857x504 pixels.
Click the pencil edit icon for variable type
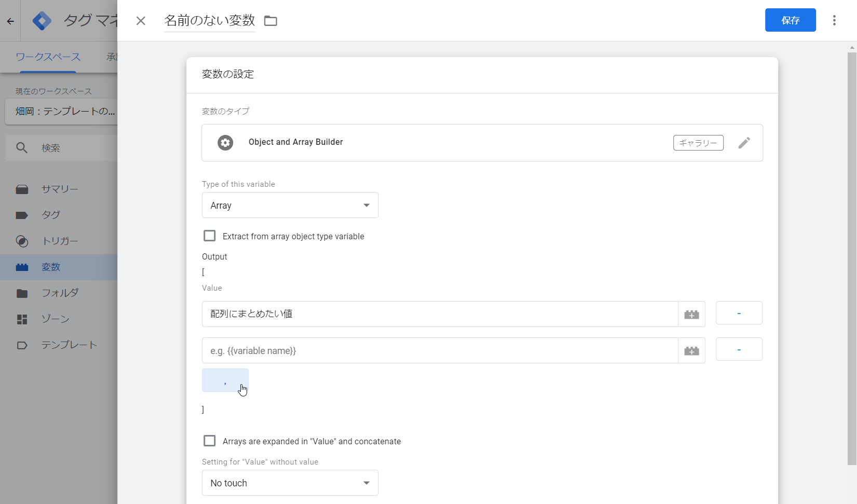[744, 143]
